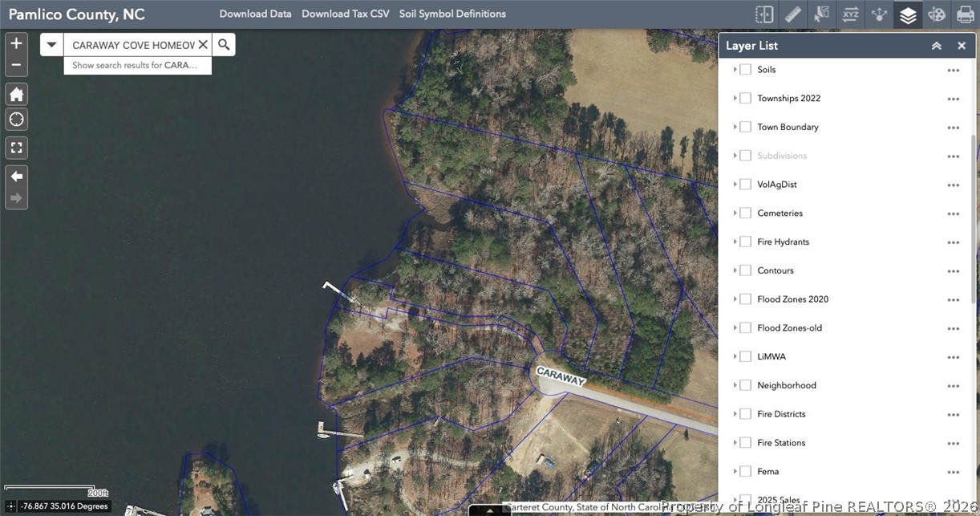Open the Soil Symbol Definitions link
This screenshot has width=980, height=516.
pos(452,14)
